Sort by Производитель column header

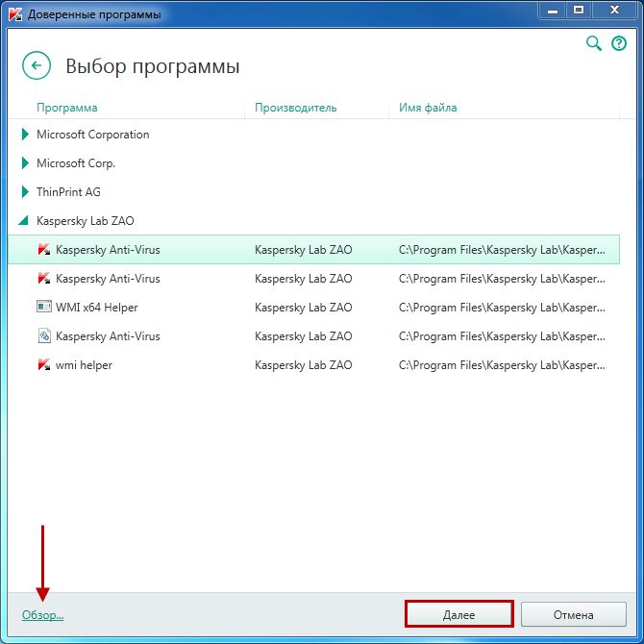[296, 108]
